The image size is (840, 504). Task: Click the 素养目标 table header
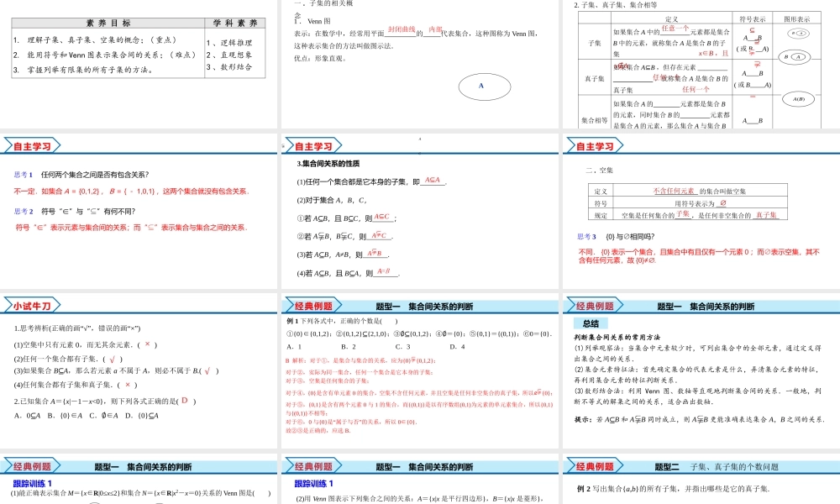tap(108, 23)
